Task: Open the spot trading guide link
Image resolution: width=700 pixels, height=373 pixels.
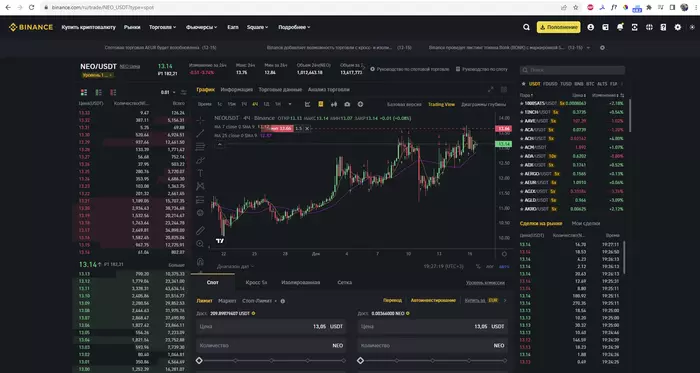Action: point(409,69)
